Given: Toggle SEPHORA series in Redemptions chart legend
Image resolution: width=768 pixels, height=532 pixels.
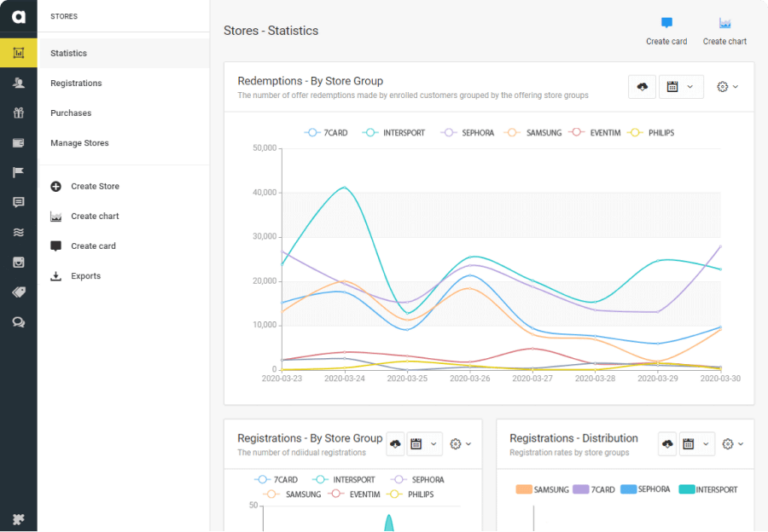Looking at the screenshot, I should point(470,132).
